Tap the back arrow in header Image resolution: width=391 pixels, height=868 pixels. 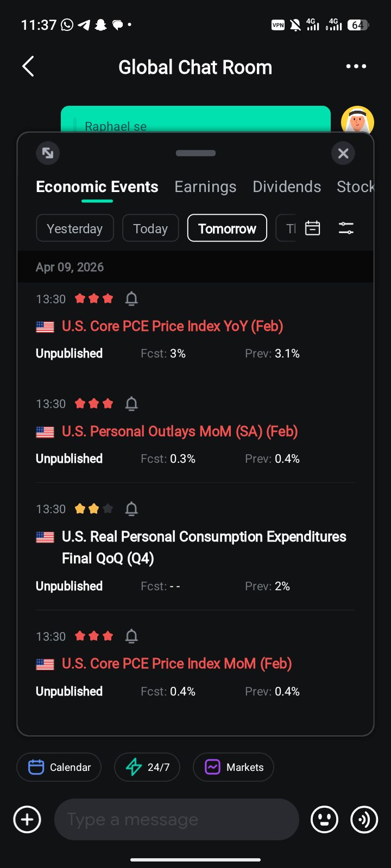pos(28,67)
